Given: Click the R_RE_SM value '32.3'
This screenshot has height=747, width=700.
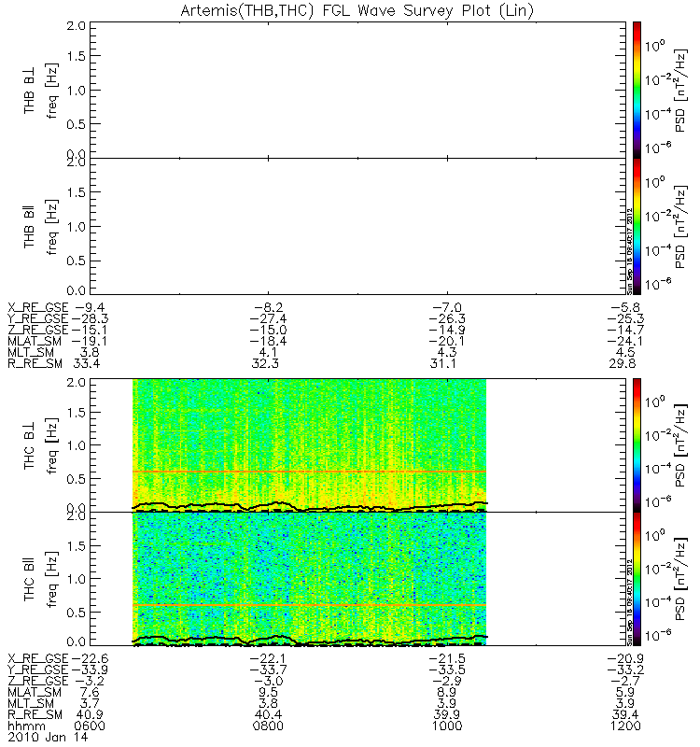Looking at the screenshot, I should pyautogui.click(x=265, y=363).
